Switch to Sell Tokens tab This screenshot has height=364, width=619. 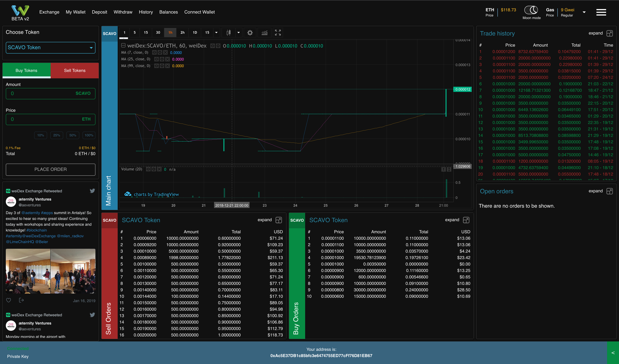(75, 70)
